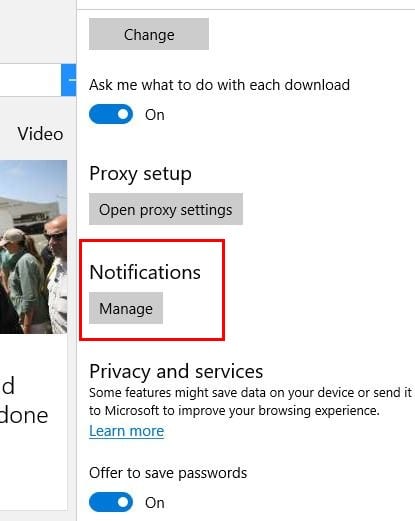Toggle Ask me what to do with each download
Viewport: 415px width, 521px height.
(111, 114)
